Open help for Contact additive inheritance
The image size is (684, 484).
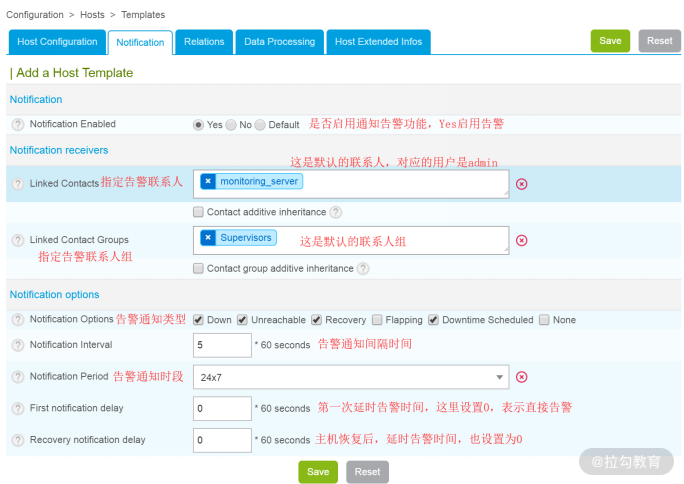[335, 212]
